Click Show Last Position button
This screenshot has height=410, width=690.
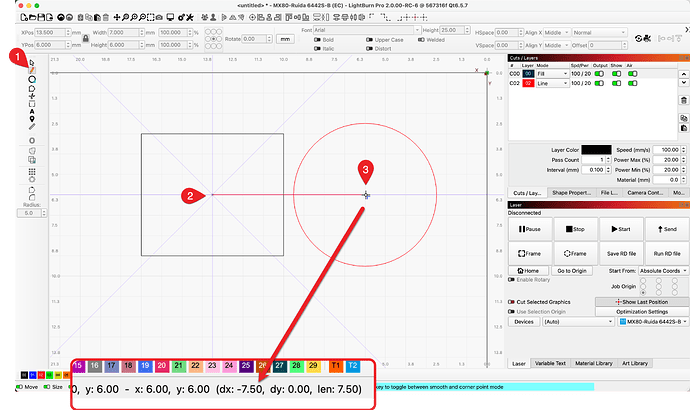[642, 302]
